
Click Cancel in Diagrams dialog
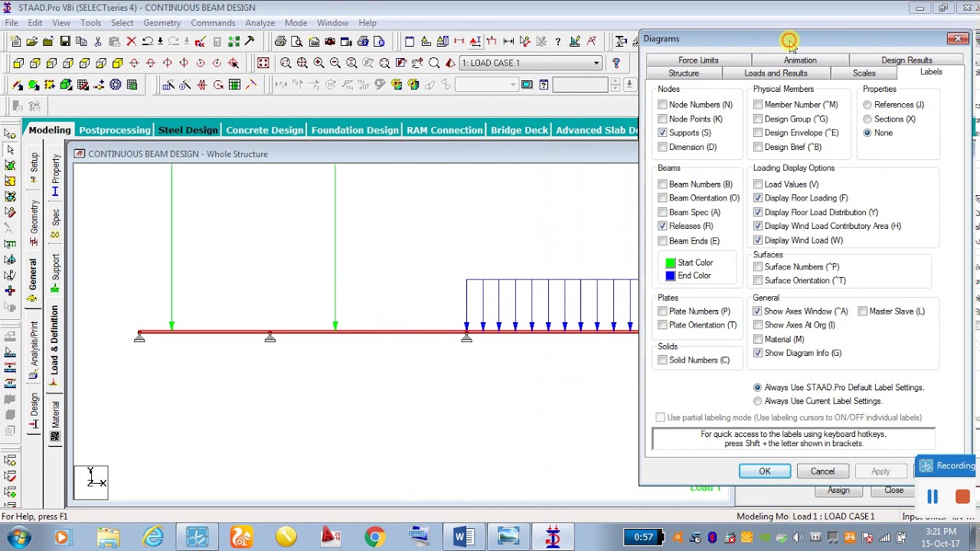[823, 471]
